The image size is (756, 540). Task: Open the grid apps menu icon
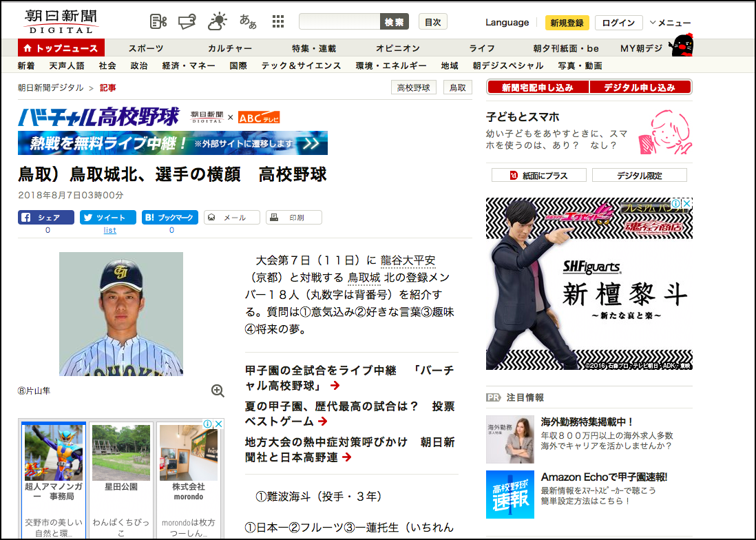(278, 21)
